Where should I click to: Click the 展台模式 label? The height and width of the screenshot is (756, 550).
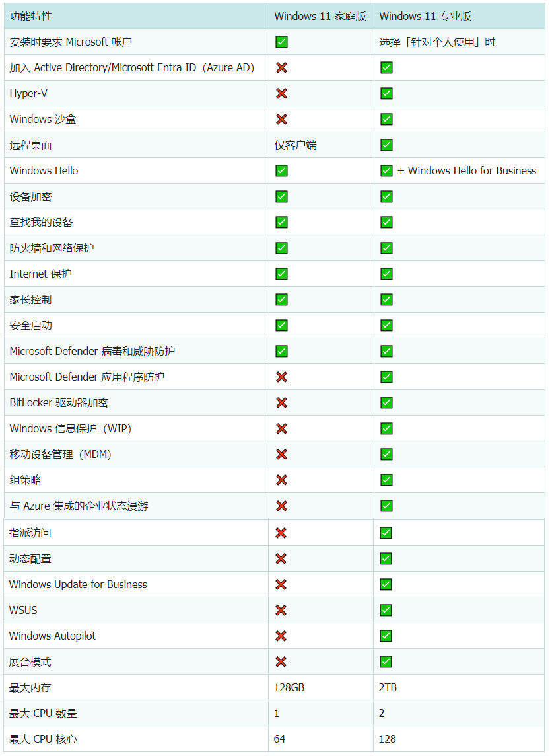(x=30, y=662)
